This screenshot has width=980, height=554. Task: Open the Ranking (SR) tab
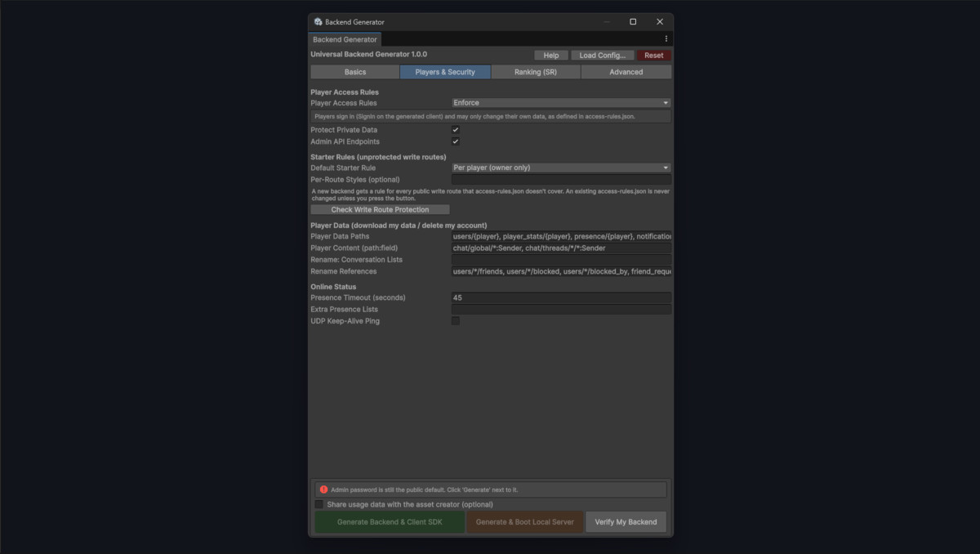click(x=536, y=72)
